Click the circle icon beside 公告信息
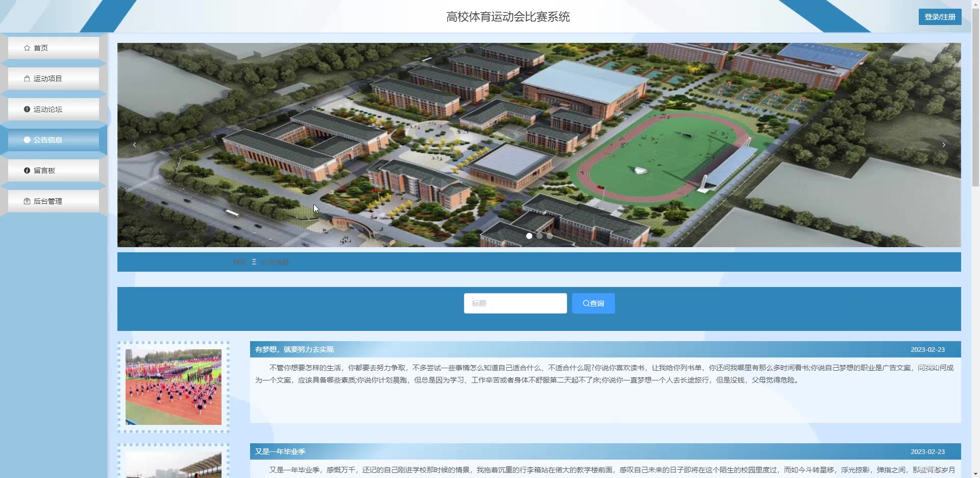 pos(27,140)
